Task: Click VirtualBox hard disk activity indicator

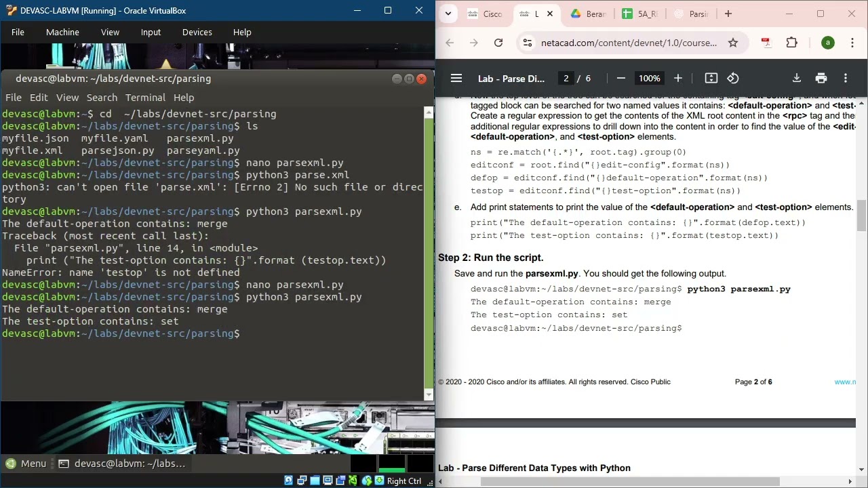Action: pyautogui.click(x=289, y=481)
